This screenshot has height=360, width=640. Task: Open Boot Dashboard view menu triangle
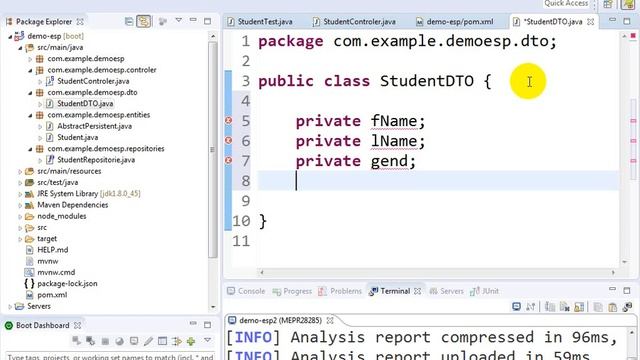[207, 340]
